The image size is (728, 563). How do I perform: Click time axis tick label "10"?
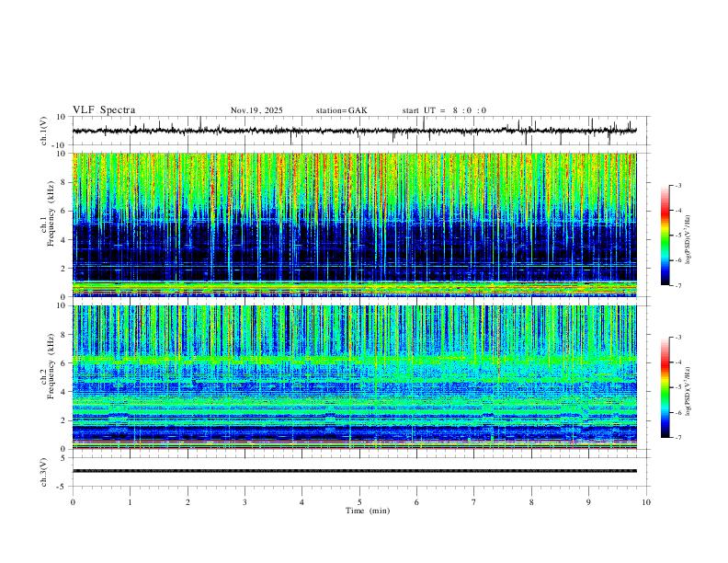coord(646,502)
